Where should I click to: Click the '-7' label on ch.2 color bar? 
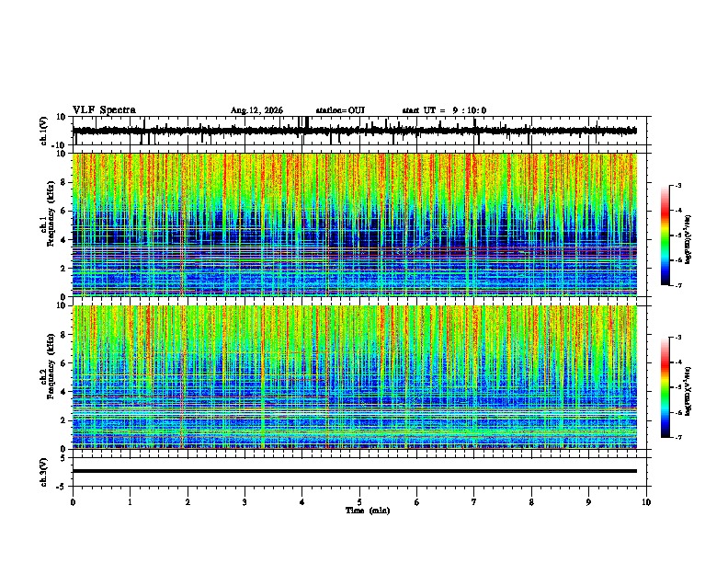tap(677, 437)
